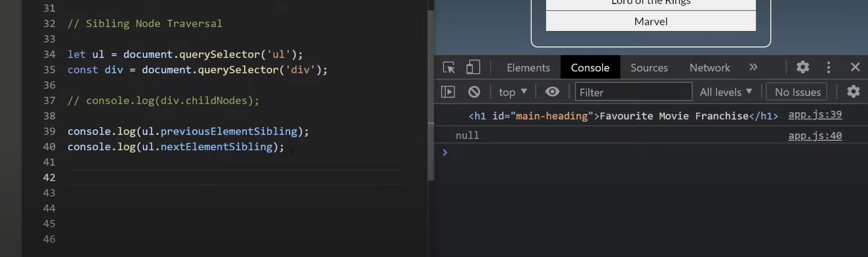Switch to the Sources tab
868x257 pixels.
coord(649,68)
